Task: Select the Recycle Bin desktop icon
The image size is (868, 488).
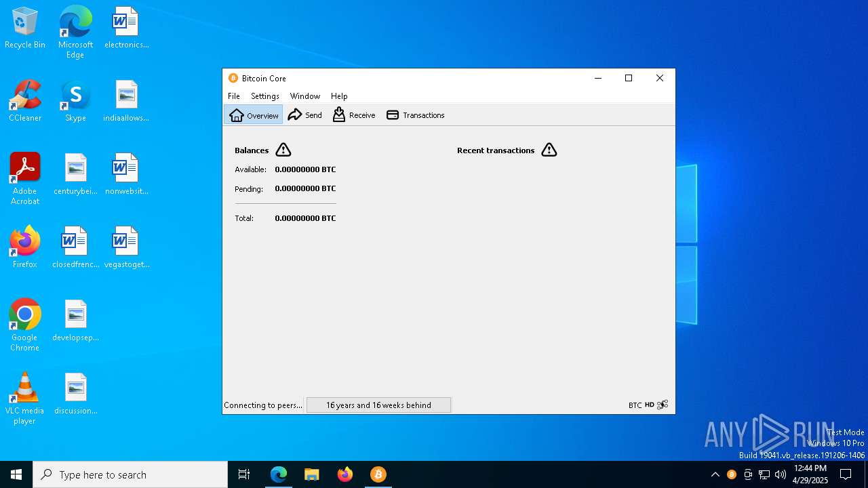Action: [x=25, y=28]
